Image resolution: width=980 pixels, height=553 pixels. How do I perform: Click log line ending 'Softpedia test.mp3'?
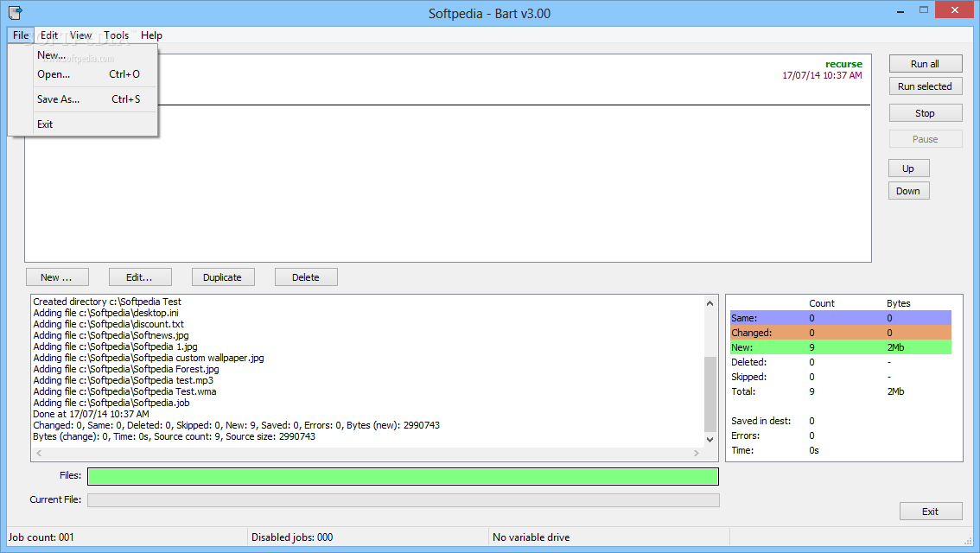click(x=123, y=380)
